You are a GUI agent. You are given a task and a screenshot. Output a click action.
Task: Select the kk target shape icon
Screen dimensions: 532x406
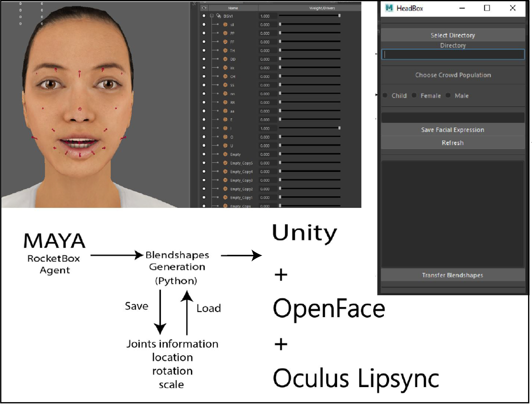pyautogui.click(x=225, y=68)
